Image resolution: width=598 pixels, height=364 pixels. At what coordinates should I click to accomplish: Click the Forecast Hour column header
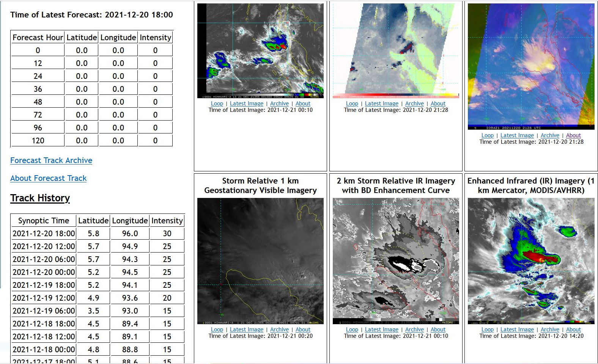click(38, 38)
